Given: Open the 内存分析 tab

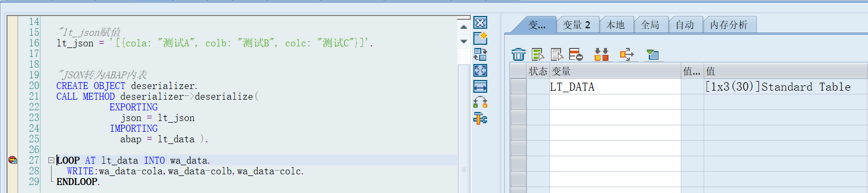Looking at the screenshot, I should point(729,25).
